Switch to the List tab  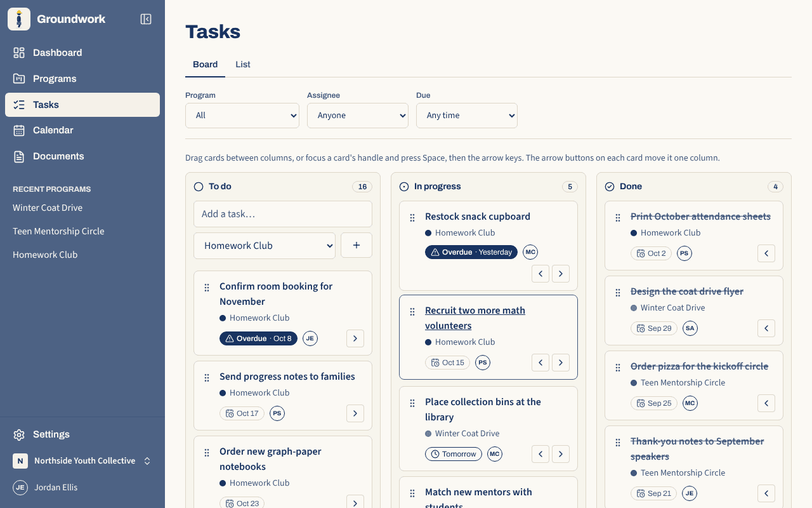click(x=243, y=64)
